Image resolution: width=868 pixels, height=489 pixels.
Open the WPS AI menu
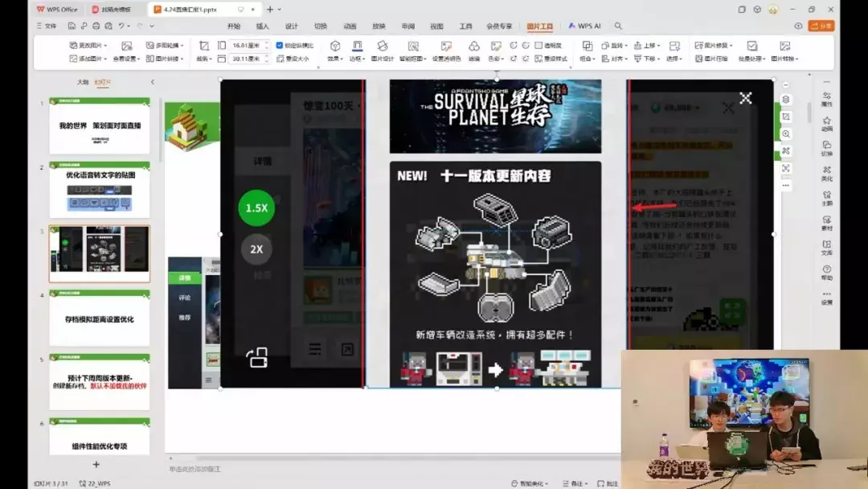point(585,26)
